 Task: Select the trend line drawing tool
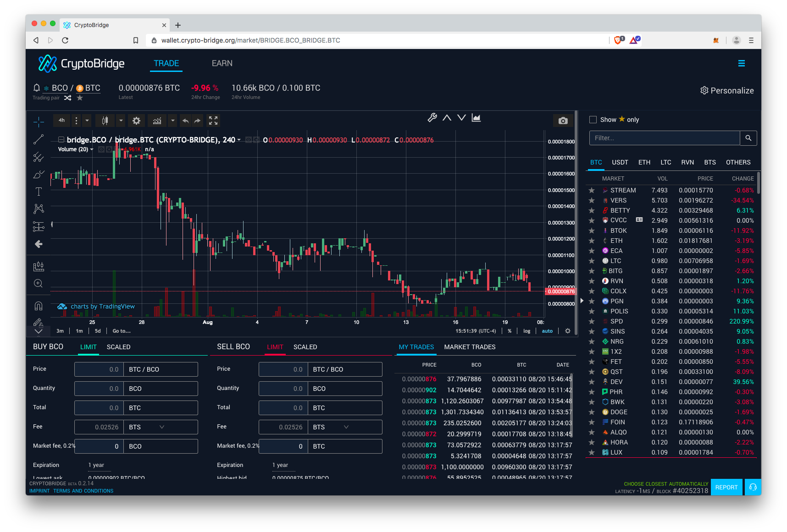pyautogui.click(x=39, y=139)
